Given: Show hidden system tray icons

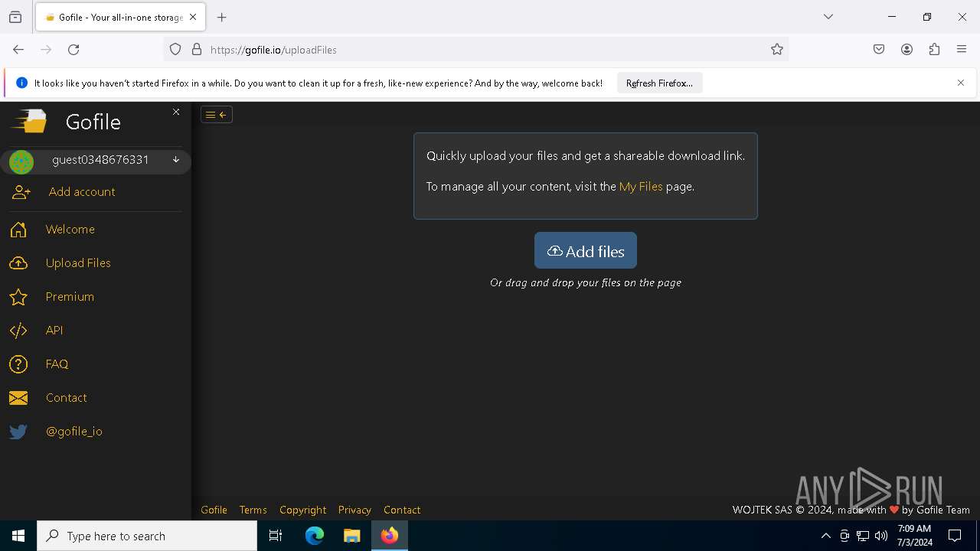Looking at the screenshot, I should coord(825,536).
